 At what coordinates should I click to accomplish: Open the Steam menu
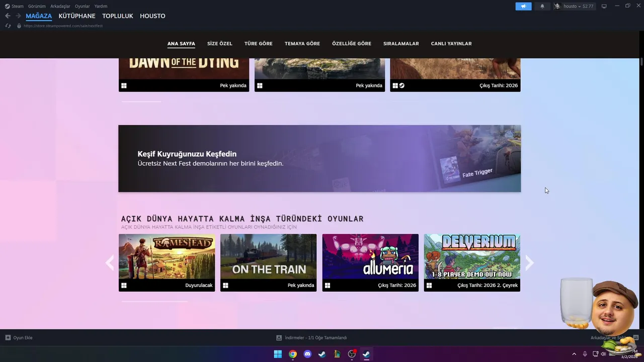pyautogui.click(x=18, y=6)
